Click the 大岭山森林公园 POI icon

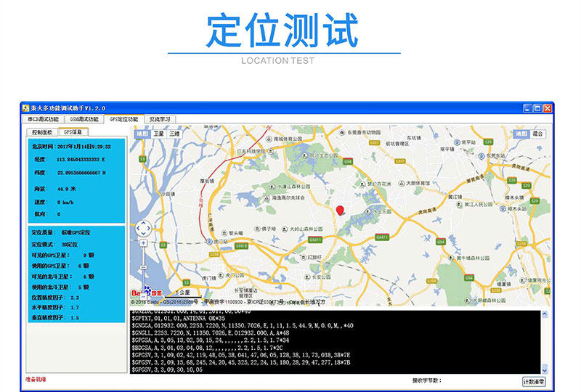point(285,229)
